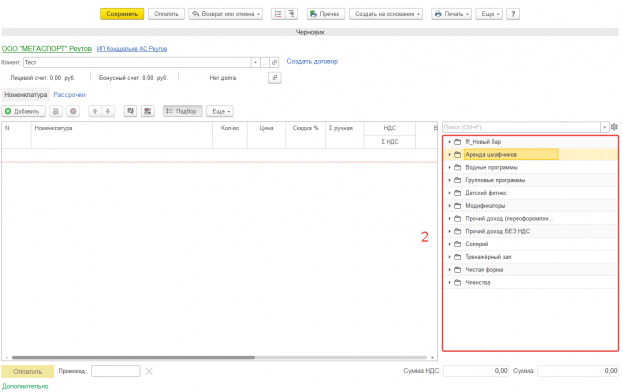Image resolution: width=623 pixels, height=392 pixels.
Task: Click the Пречек button
Action: pyautogui.click(x=326, y=14)
